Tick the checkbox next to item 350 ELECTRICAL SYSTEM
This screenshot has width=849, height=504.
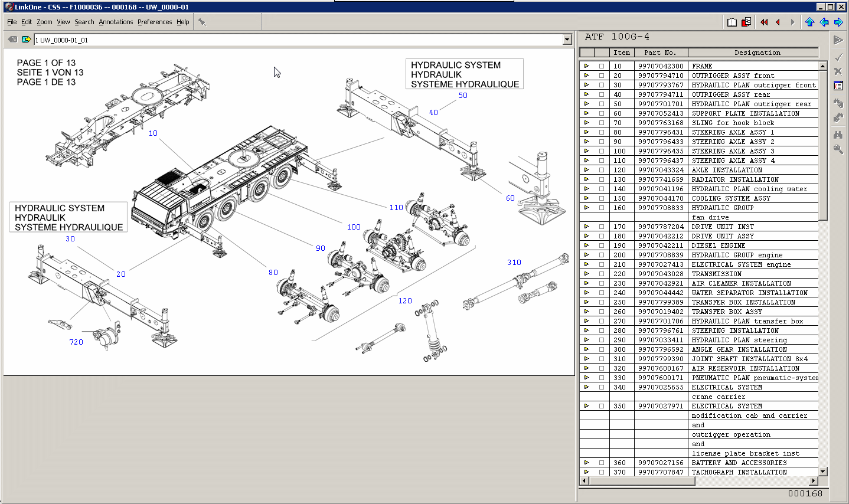coord(600,406)
